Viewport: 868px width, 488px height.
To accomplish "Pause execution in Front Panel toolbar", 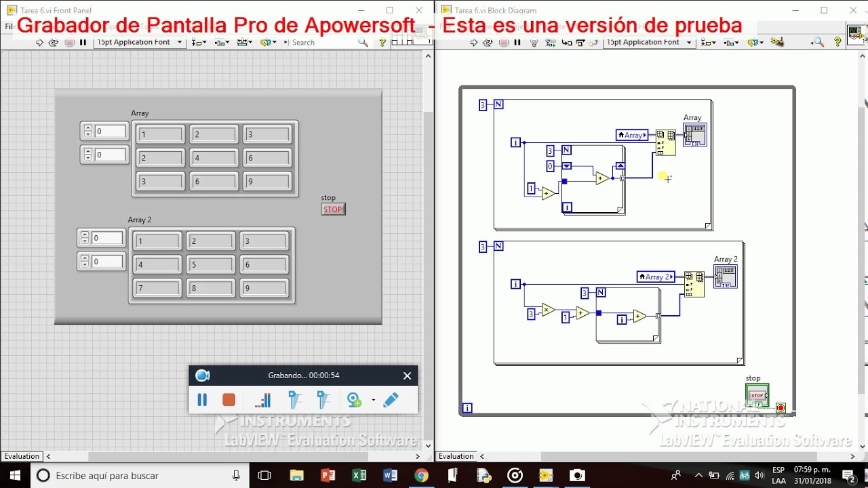I will point(83,43).
